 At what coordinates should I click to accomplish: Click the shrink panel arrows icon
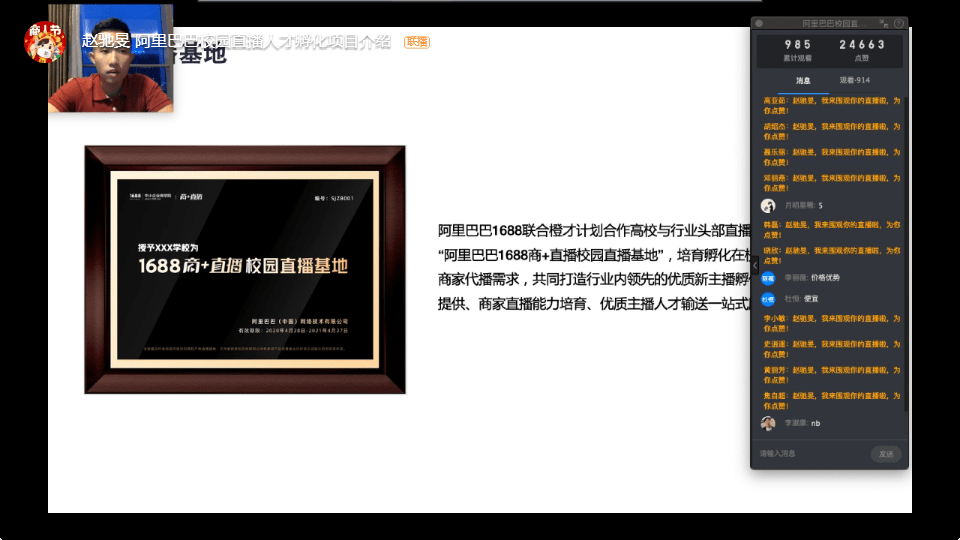coord(883,23)
